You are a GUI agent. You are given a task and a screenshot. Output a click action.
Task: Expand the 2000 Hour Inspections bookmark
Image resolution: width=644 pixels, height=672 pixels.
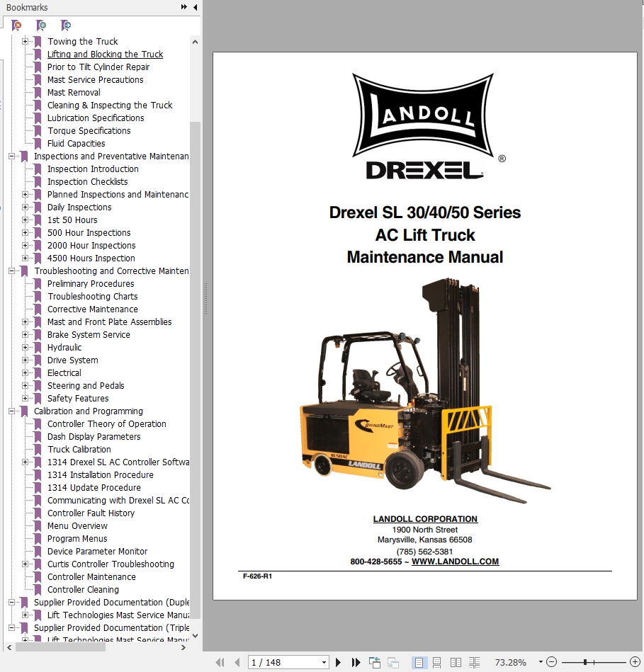click(x=25, y=246)
